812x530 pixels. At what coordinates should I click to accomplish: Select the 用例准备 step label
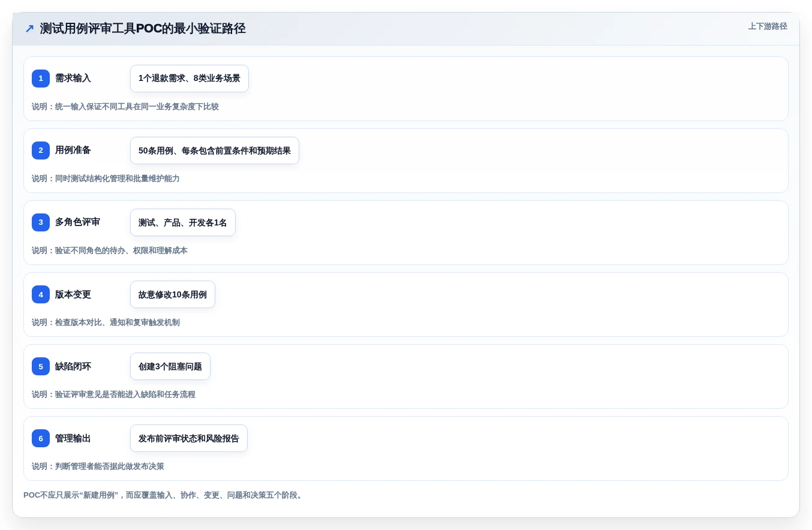coord(73,150)
